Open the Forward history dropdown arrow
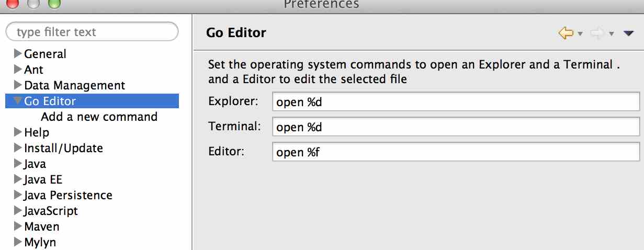 611,34
